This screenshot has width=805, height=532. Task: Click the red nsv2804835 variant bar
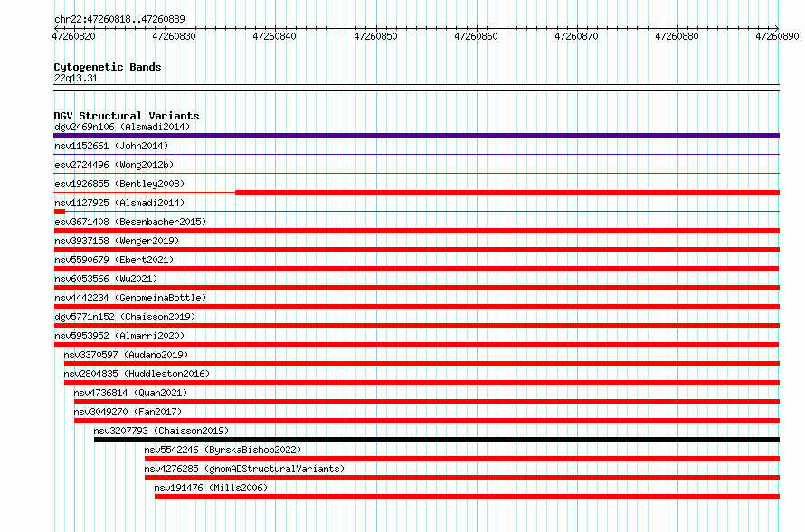(422, 383)
